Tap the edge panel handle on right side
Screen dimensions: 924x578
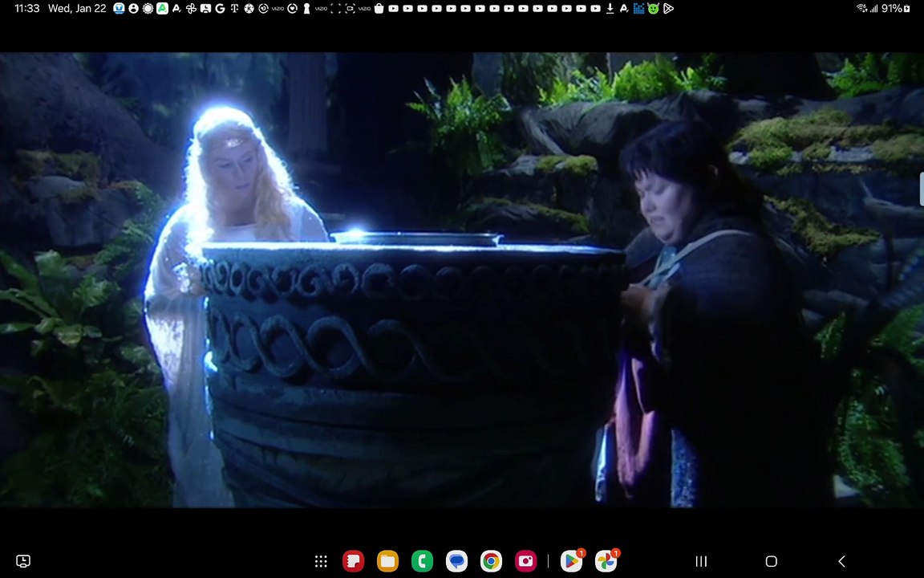coord(922,189)
